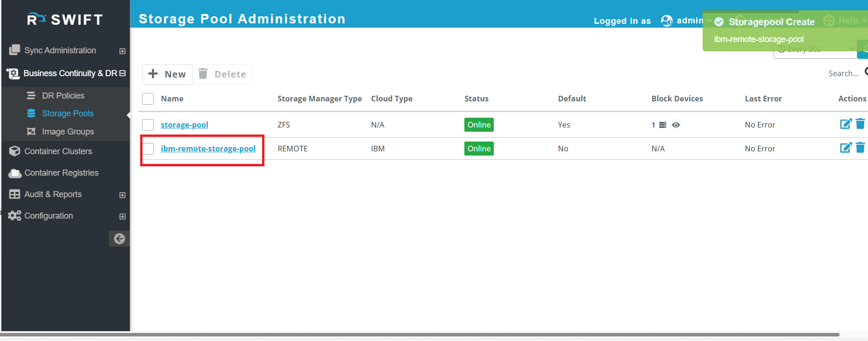
Task: Click Online status badge for storage-pool
Action: (x=479, y=125)
